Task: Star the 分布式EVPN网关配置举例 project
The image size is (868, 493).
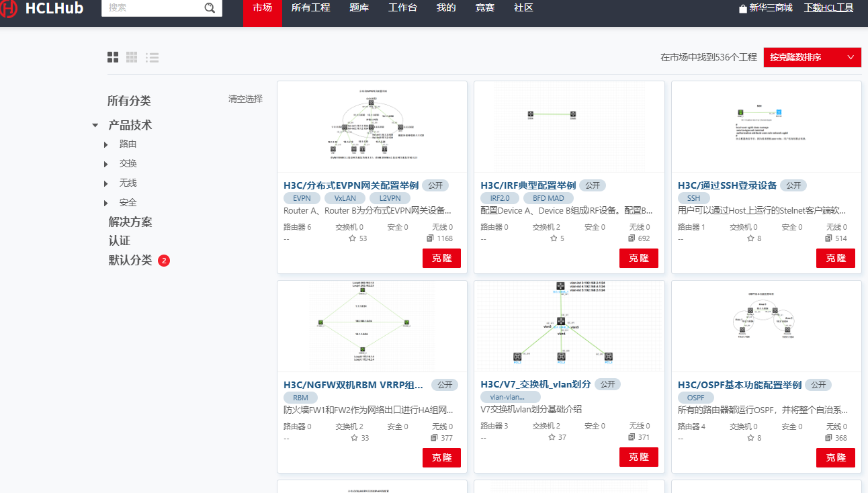Action: (x=353, y=238)
